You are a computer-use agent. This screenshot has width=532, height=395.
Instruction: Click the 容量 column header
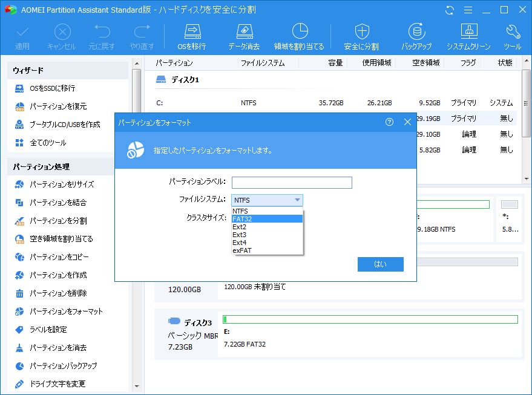pos(335,63)
